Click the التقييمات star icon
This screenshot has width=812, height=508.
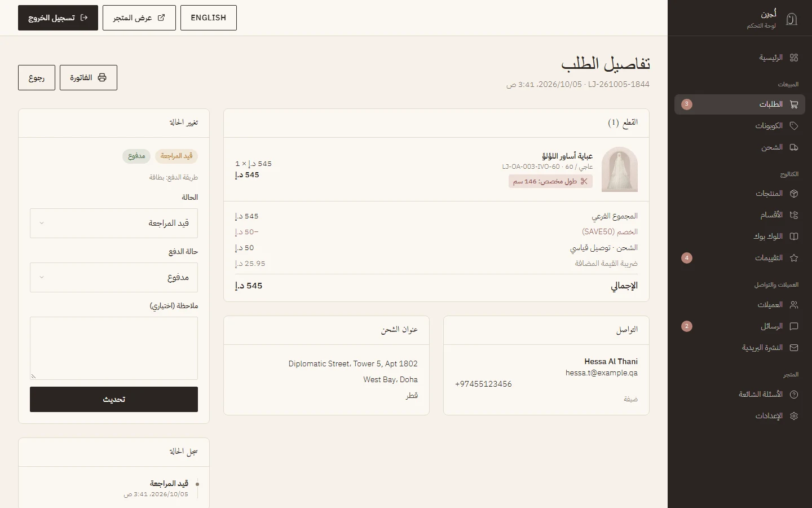pos(794,258)
